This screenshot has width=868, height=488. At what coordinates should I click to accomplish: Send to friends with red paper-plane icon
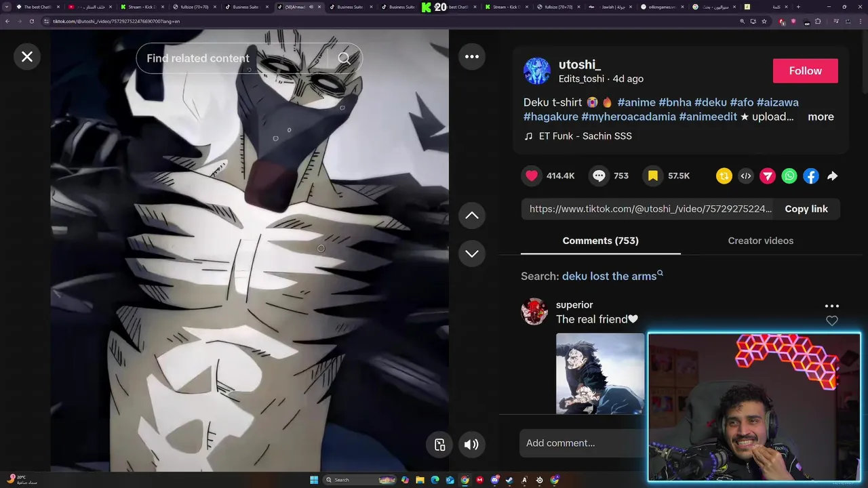pyautogui.click(x=768, y=176)
